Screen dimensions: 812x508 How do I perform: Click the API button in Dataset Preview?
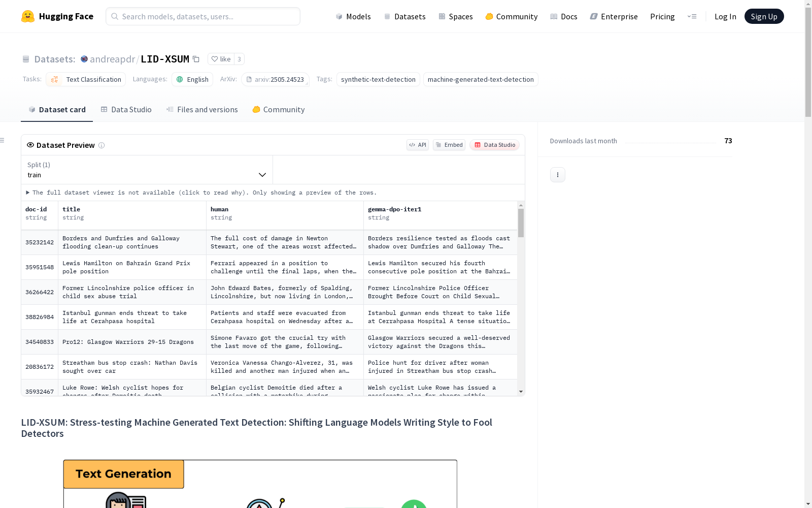[418, 145]
